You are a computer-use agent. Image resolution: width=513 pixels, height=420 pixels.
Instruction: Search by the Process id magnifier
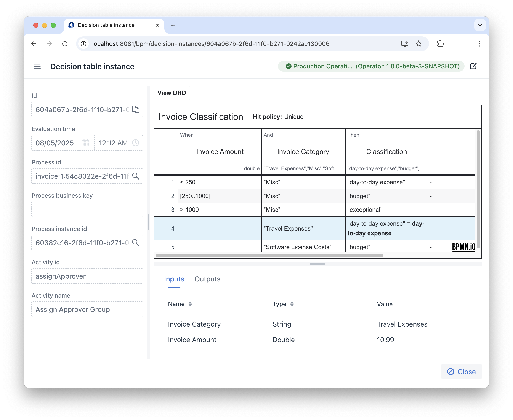pyautogui.click(x=136, y=176)
